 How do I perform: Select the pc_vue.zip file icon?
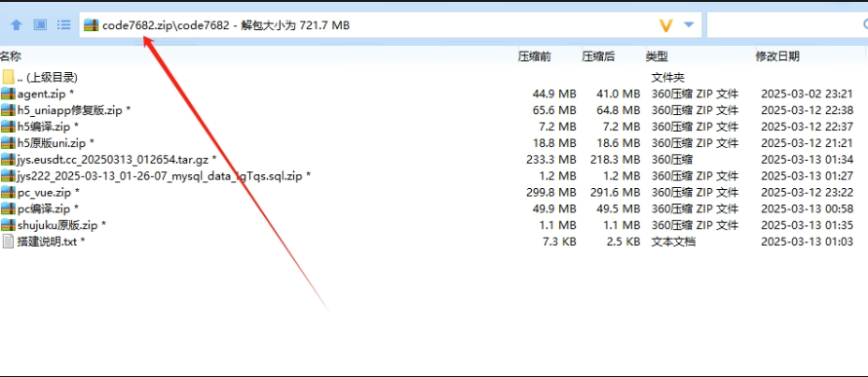tap(7, 192)
